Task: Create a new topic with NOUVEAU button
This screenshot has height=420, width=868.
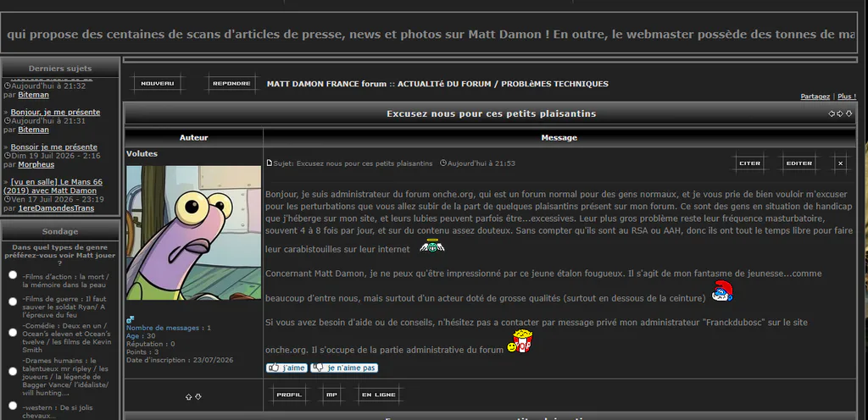Action: coord(158,84)
